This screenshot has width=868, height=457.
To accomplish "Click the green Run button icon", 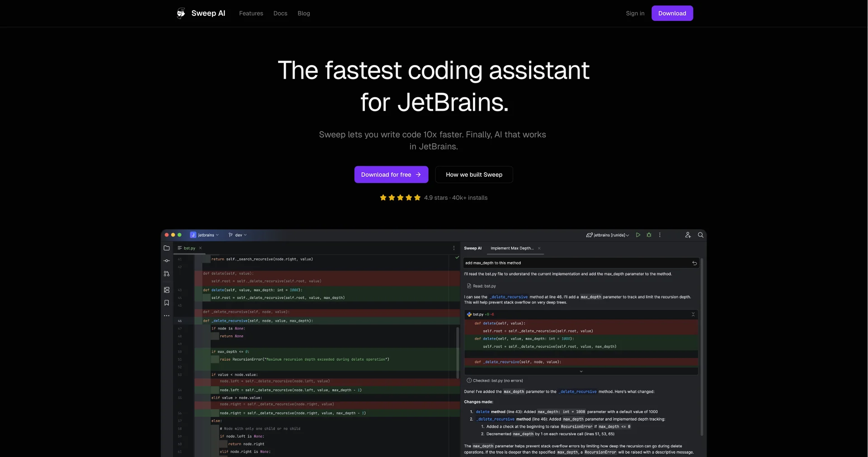I will (638, 235).
